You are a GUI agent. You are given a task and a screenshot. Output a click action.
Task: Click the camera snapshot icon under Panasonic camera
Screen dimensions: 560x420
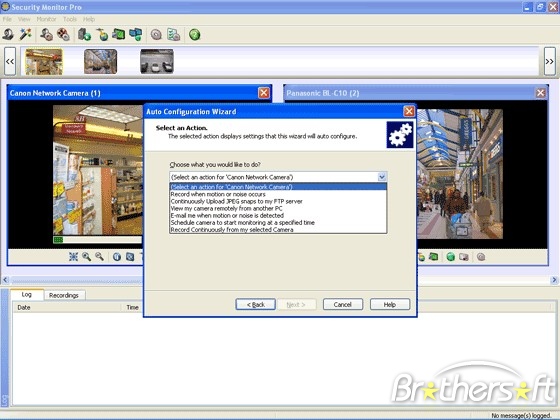[x=464, y=256]
